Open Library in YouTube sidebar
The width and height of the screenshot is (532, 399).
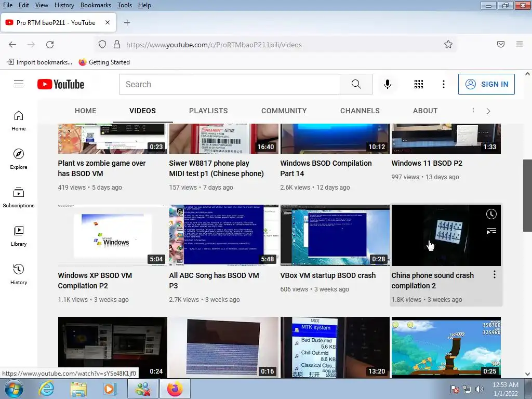(x=19, y=236)
